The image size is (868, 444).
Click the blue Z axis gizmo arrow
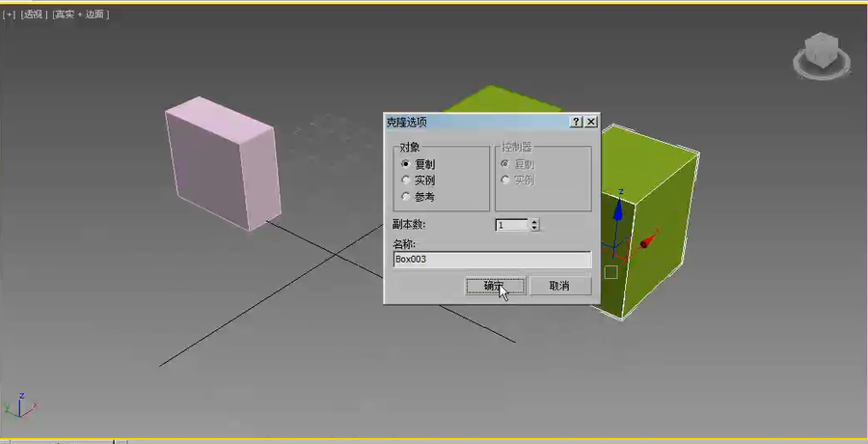pyautogui.click(x=618, y=210)
